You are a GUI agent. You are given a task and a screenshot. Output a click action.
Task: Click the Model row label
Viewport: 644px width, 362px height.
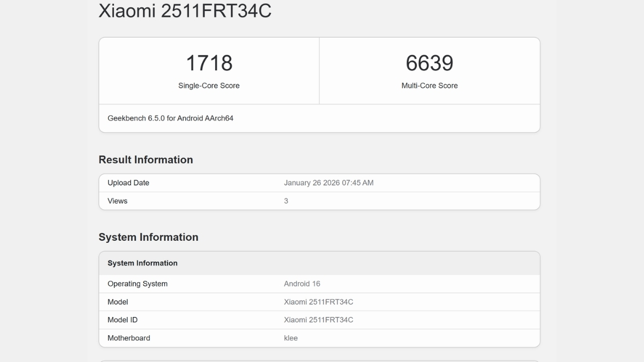(x=118, y=302)
